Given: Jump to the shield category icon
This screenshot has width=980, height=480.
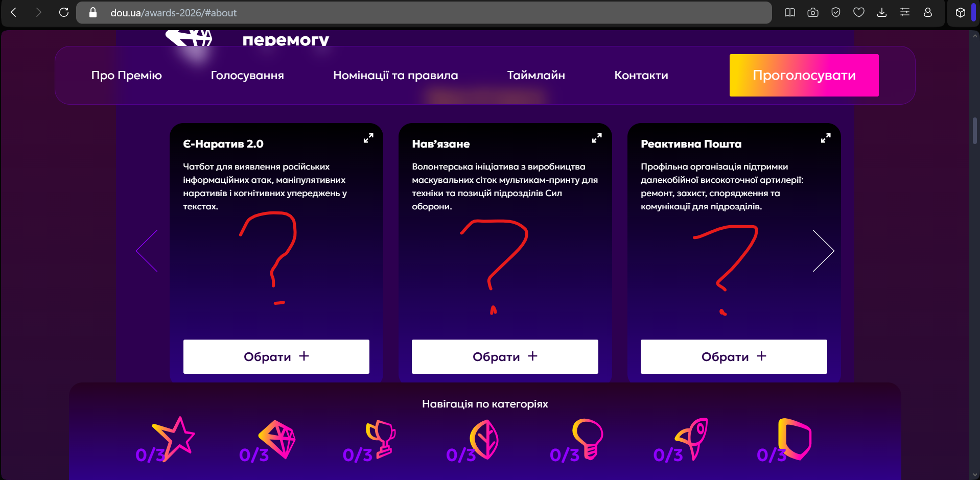Looking at the screenshot, I should point(795,439).
